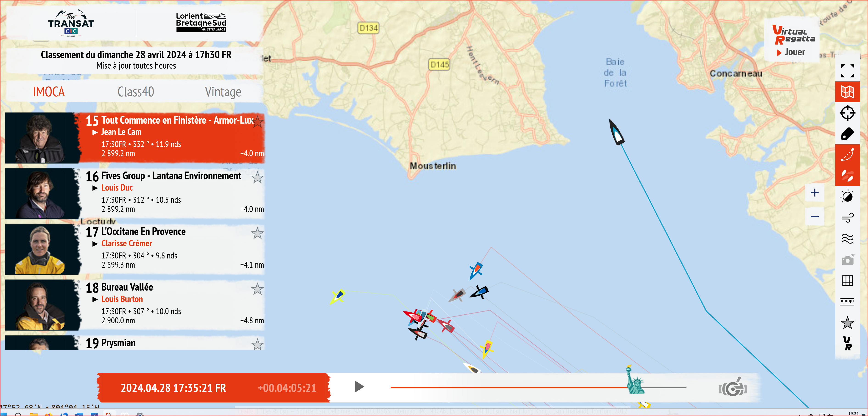Expand Jean Le Cam skipper arrow

(95, 132)
